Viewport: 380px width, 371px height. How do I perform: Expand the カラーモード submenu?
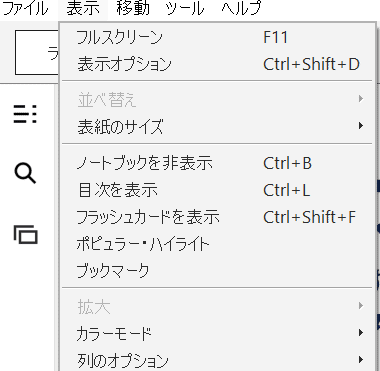point(217,333)
